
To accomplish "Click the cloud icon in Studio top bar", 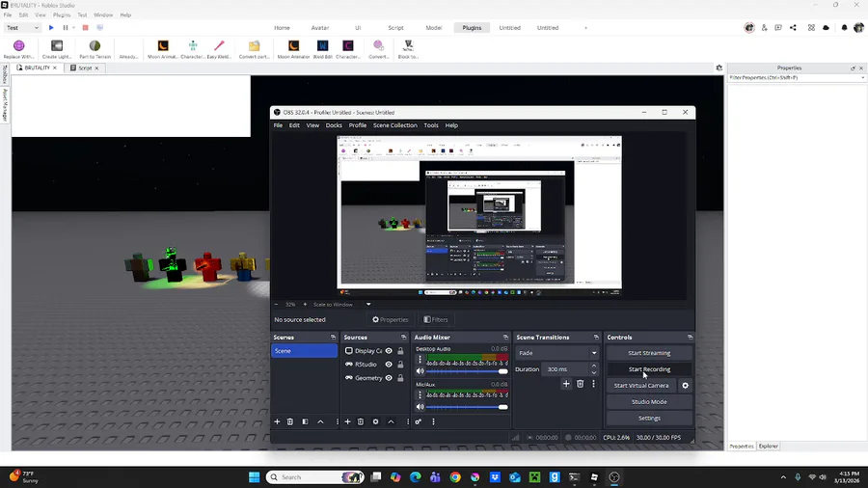I will click(826, 28).
